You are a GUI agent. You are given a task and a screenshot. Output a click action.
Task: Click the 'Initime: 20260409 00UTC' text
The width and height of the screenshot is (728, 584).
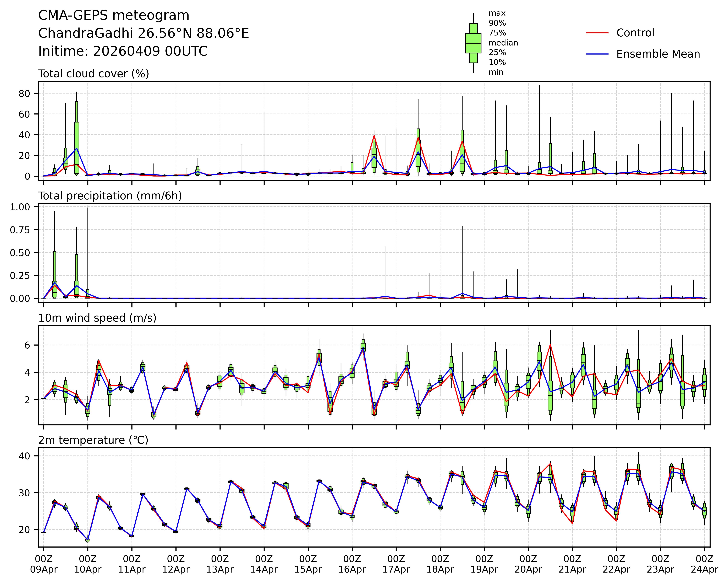(x=123, y=51)
